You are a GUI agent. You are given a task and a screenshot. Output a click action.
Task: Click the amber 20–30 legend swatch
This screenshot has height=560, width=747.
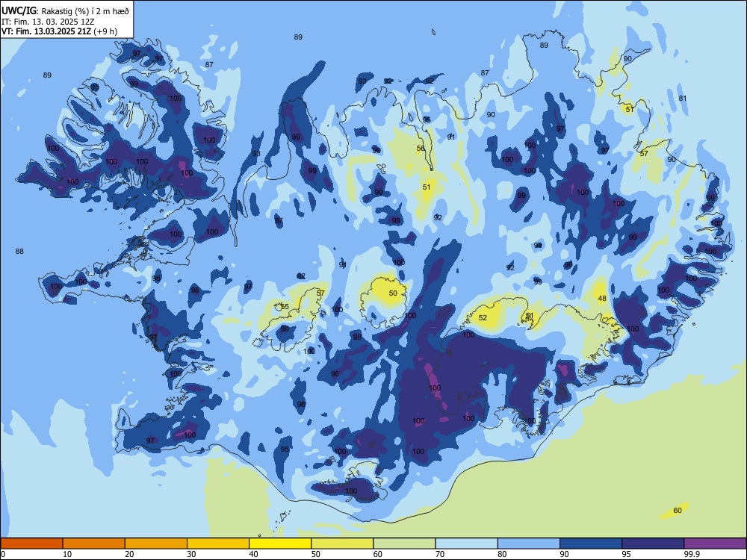(156, 544)
